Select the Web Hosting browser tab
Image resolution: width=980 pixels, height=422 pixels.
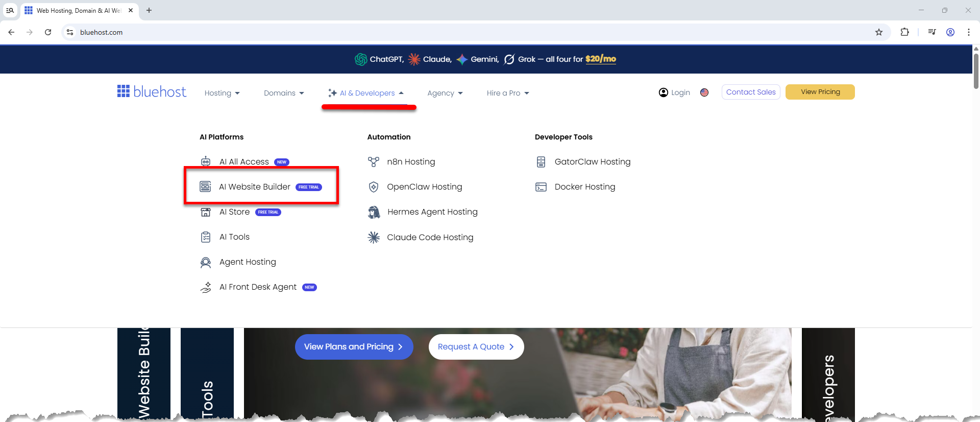point(79,10)
